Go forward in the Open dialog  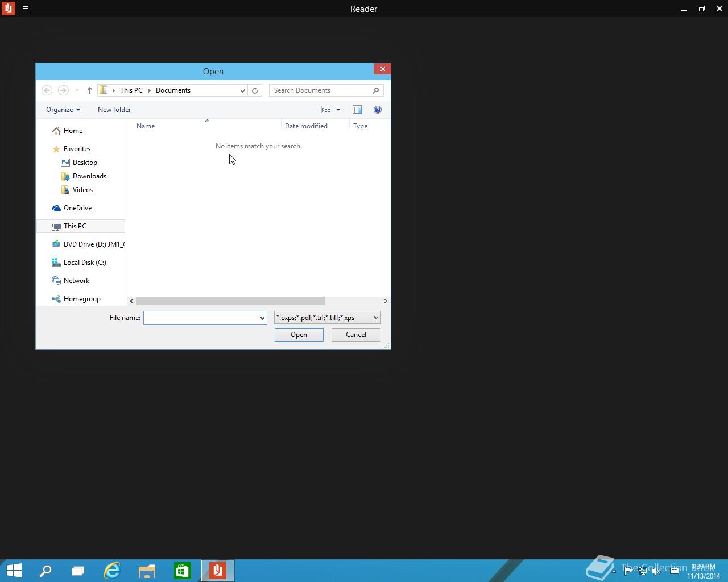(x=63, y=90)
